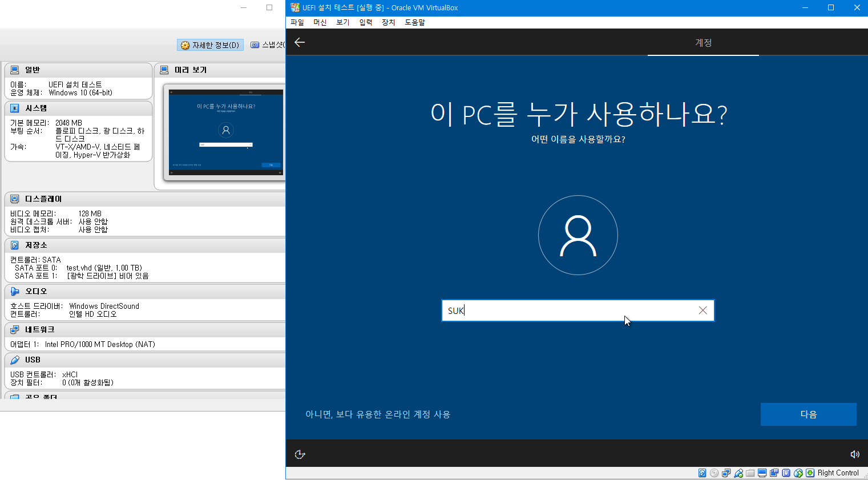Image resolution: width=868 pixels, height=480 pixels.
Task: Click the 다음 button
Action: 808,414
